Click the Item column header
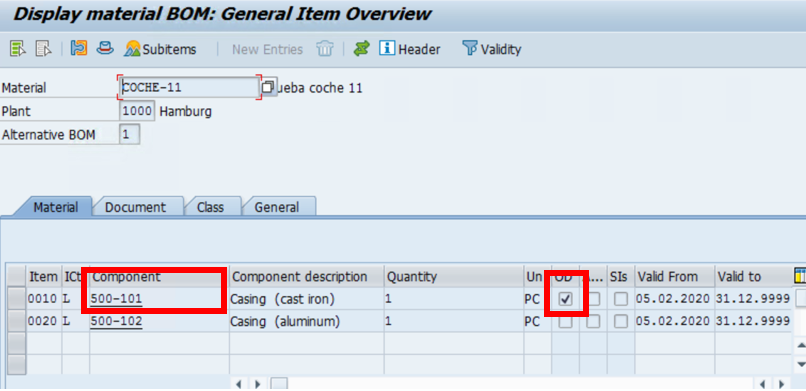Image resolution: width=806 pixels, height=391 pixels. pos(44,277)
